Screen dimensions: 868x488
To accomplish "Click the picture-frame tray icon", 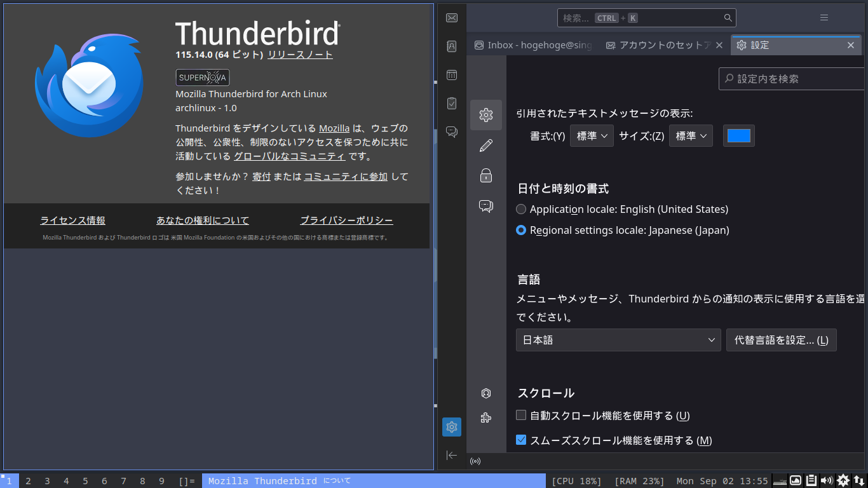I will point(796,480).
